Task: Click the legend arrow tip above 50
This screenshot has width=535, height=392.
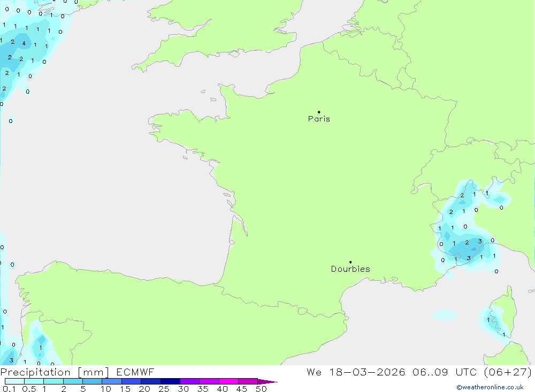Action: pyautogui.click(x=267, y=382)
